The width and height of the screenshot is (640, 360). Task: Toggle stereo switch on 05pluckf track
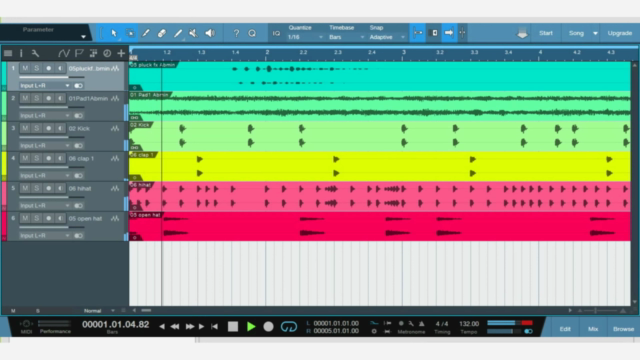point(78,86)
